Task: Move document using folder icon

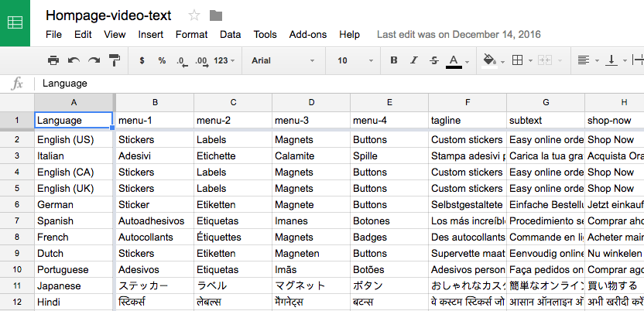Action: (x=216, y=15)
